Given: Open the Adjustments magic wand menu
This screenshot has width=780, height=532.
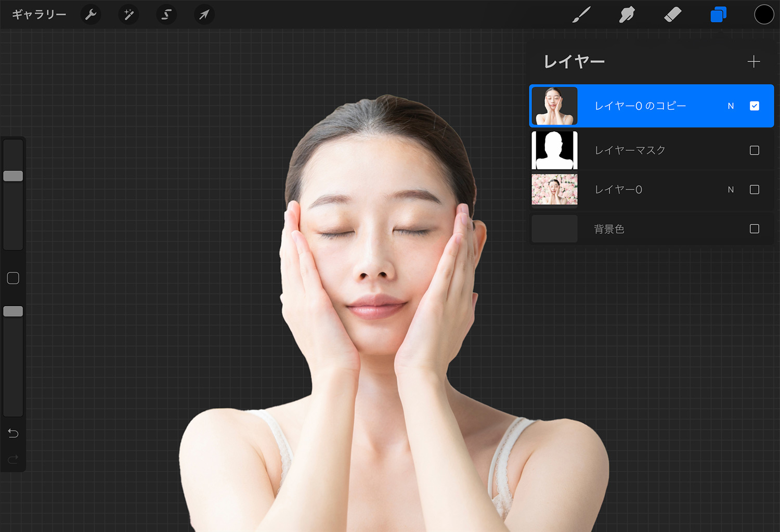Looking at the screenshot, I should (x=128, y=15).
